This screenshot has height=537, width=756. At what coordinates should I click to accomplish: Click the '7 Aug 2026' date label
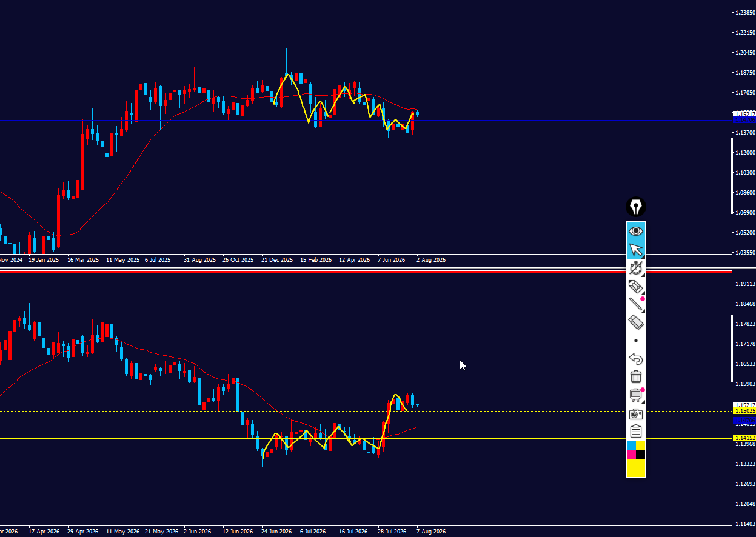pos(431,532)
